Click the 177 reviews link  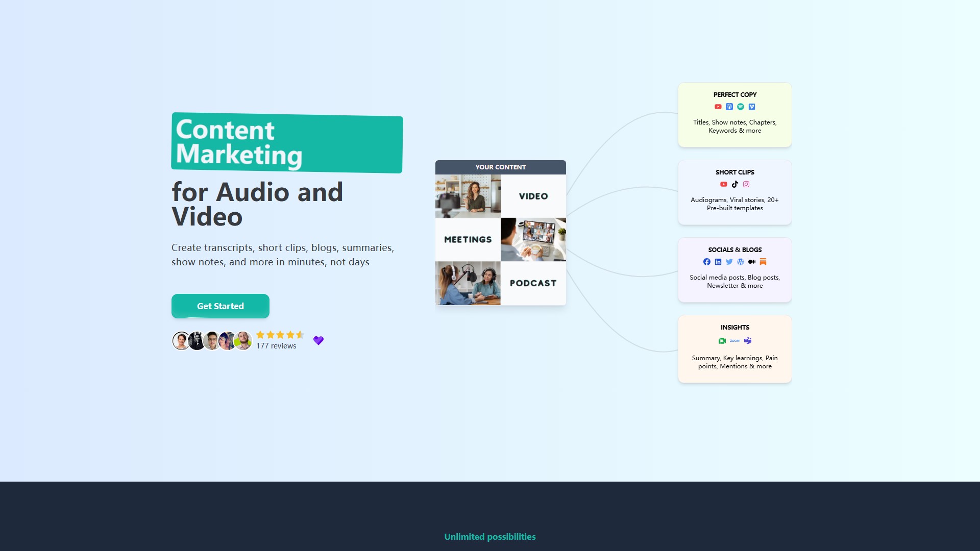[276, 346]
